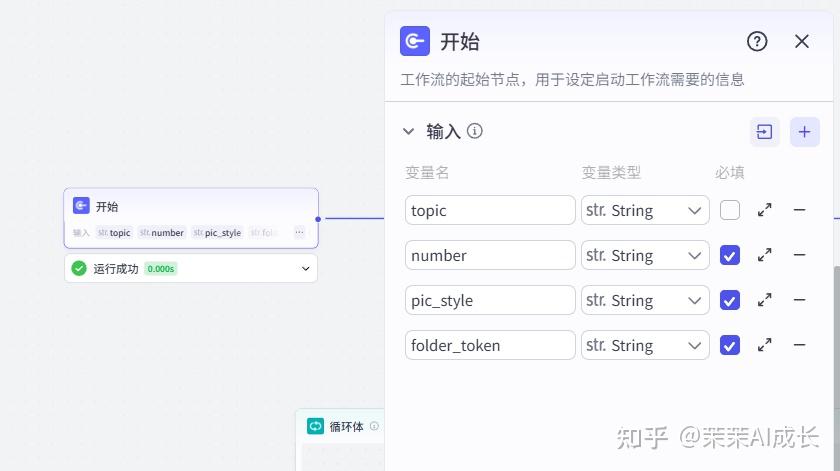Image resolution: width=840 pixels, height=471 pixels.
Task: Expand the pic_style variable editor
Action: coord(764,300)
